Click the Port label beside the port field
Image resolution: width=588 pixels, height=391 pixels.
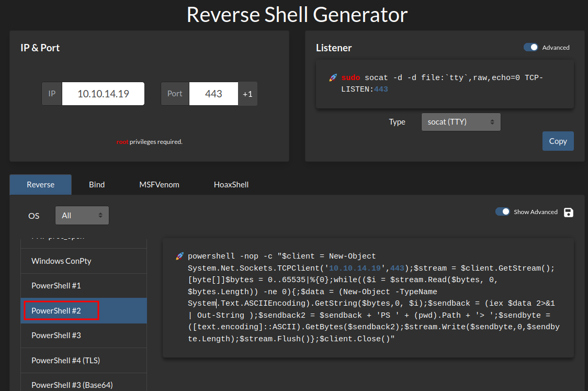click(x=175, y=94)
